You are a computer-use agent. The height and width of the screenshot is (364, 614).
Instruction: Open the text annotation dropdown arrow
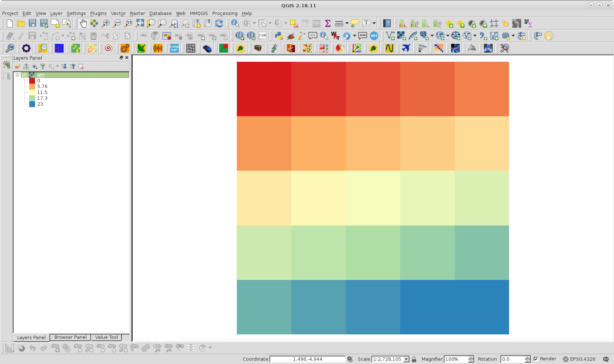tap(374, 23)
